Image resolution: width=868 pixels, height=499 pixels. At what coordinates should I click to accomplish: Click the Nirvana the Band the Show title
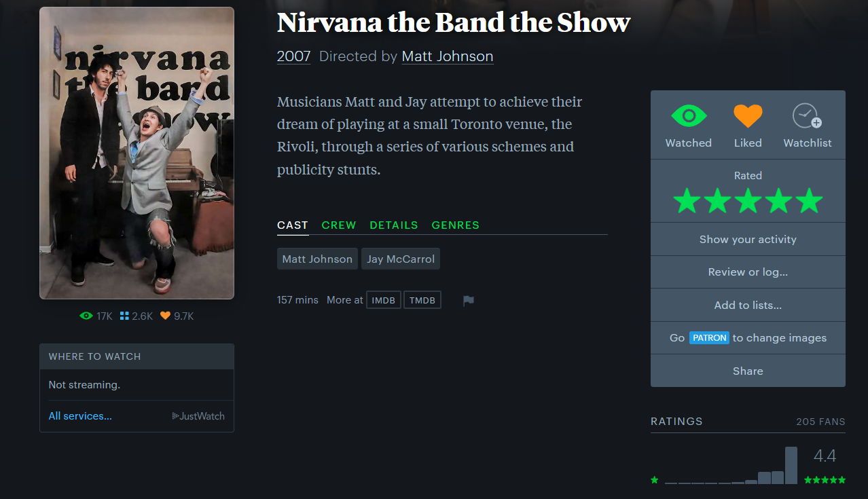click(x=454, y=22)
